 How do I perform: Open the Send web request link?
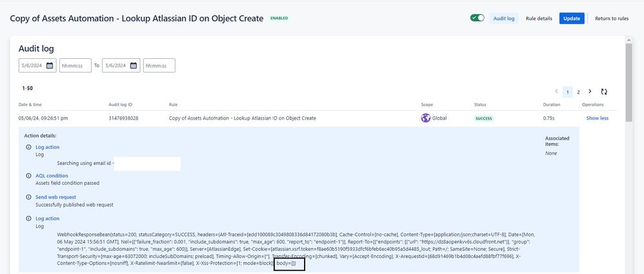coord(55,197)
